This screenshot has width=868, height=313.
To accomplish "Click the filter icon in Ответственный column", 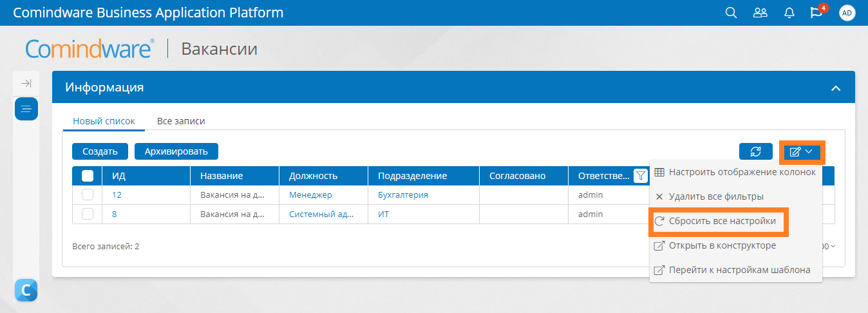I will click(640, 176).
